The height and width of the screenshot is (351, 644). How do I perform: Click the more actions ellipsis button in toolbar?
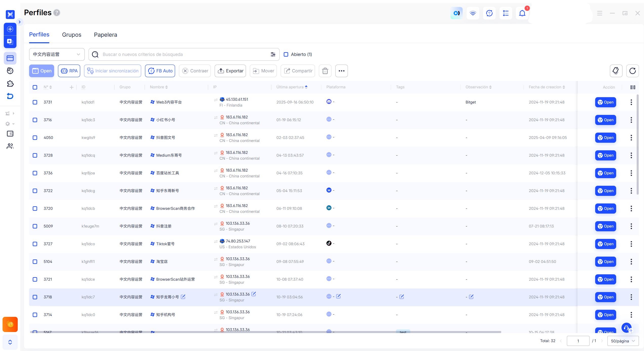[342, 71]
